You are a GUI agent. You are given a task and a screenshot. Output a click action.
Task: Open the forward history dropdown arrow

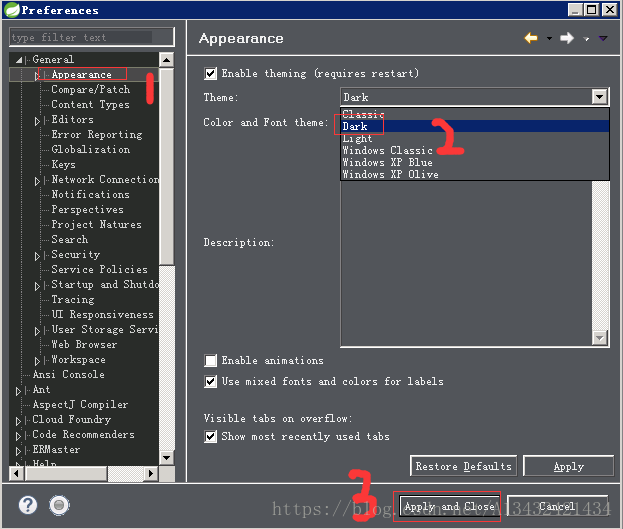586,39
